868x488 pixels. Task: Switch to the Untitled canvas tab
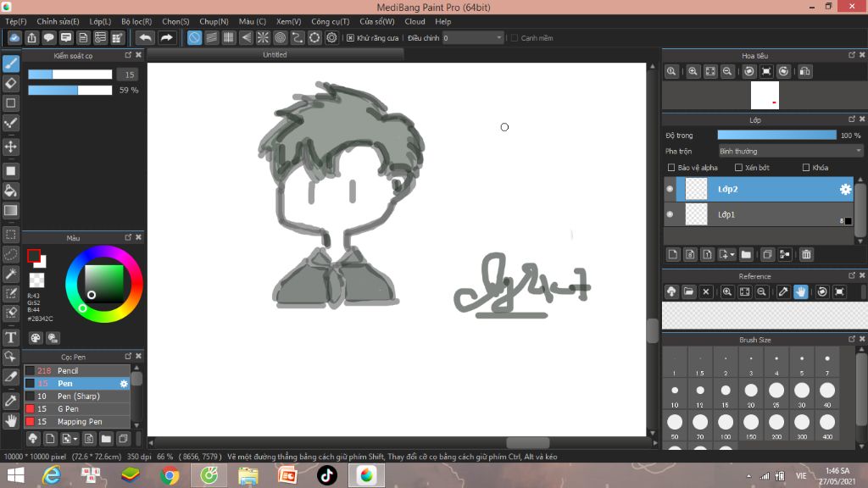(275, 55)
